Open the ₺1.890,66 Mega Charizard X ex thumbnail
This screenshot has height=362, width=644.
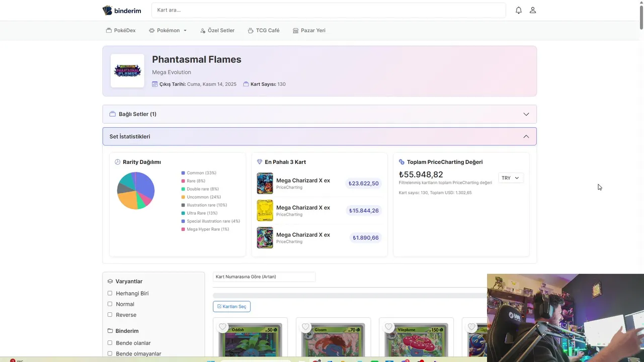click(265, 238)
